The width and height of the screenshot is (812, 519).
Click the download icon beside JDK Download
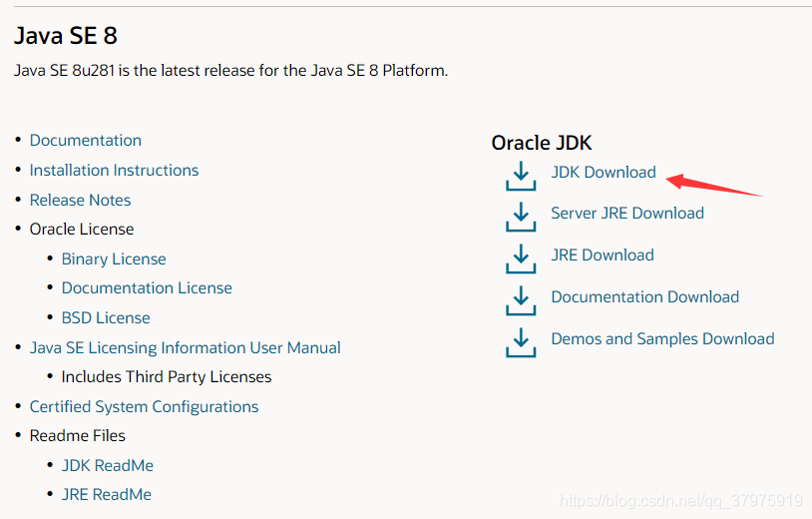click(521, 176)
